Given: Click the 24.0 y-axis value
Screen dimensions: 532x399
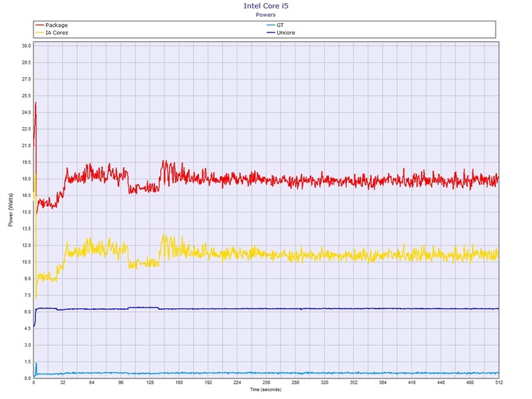Looking at the screenshot, I should click(26, 112).
